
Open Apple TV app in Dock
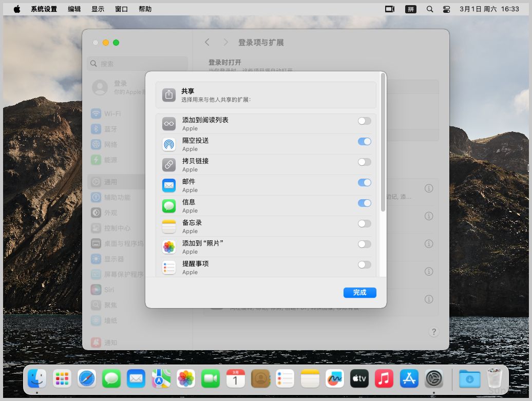359,379
